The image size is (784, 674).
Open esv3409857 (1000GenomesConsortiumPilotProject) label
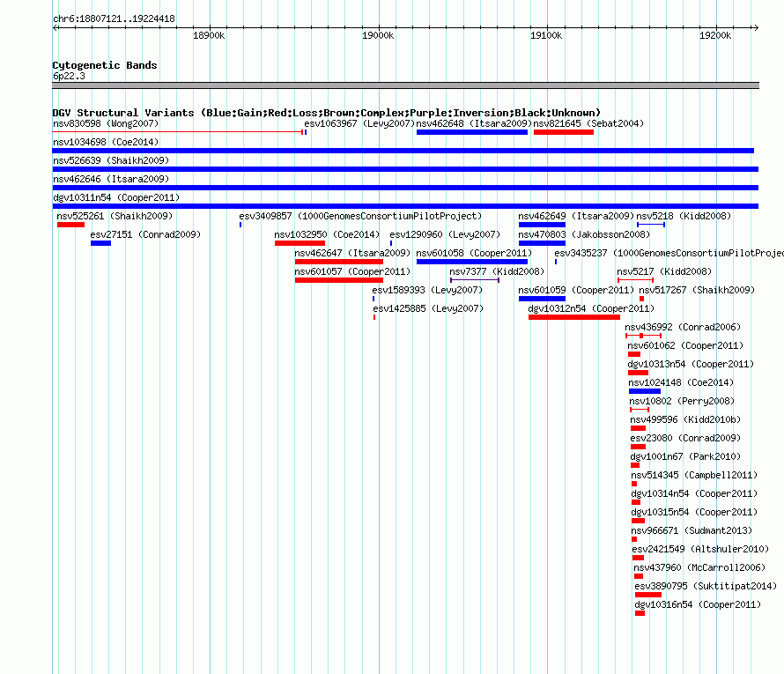coord(360,216)
